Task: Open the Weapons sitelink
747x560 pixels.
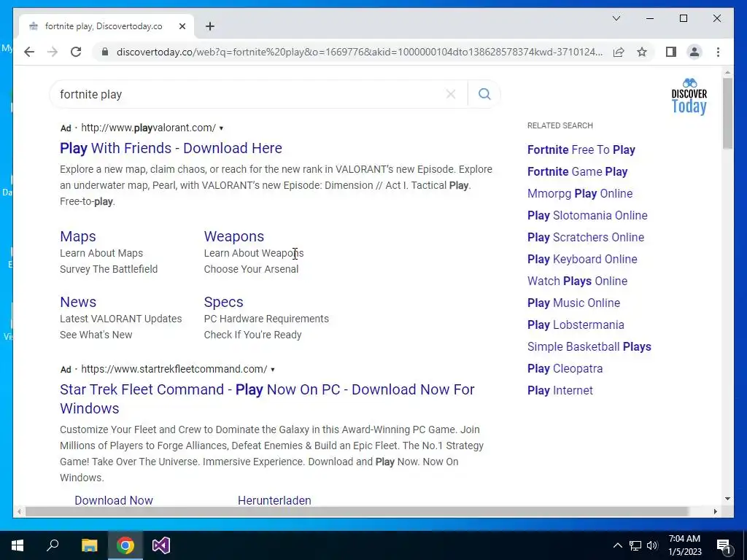Action: click(234, 236)
